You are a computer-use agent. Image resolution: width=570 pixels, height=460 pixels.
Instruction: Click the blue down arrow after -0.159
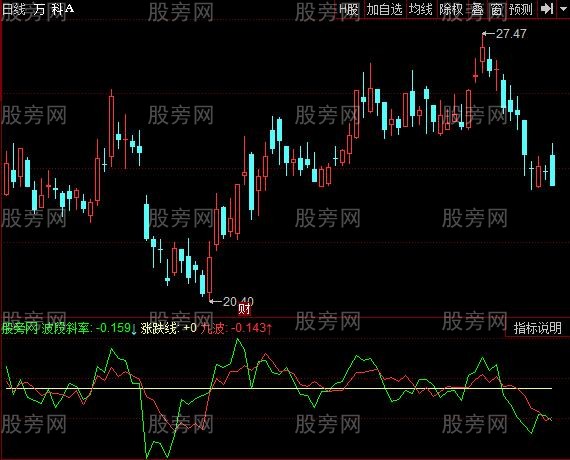point(134,329)
